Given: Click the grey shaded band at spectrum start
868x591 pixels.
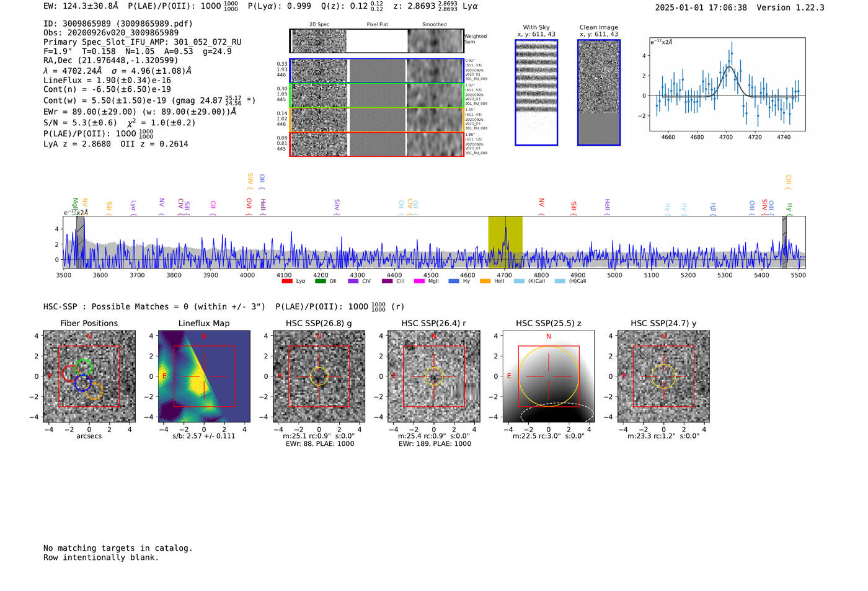Looking at the screenshot, I should 80,242.
